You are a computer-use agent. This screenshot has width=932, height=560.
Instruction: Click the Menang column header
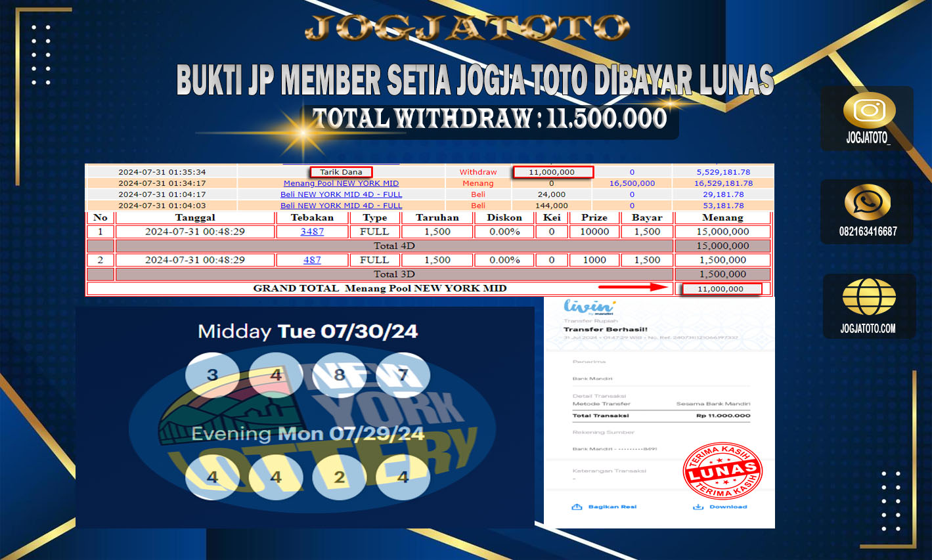coord(722,217)
